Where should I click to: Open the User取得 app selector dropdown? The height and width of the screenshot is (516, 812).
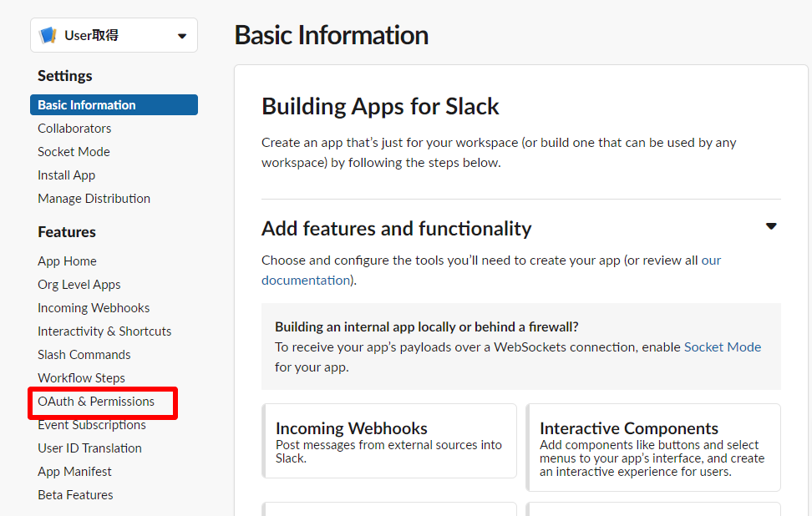pyautogui.click(x=181, y=36)
